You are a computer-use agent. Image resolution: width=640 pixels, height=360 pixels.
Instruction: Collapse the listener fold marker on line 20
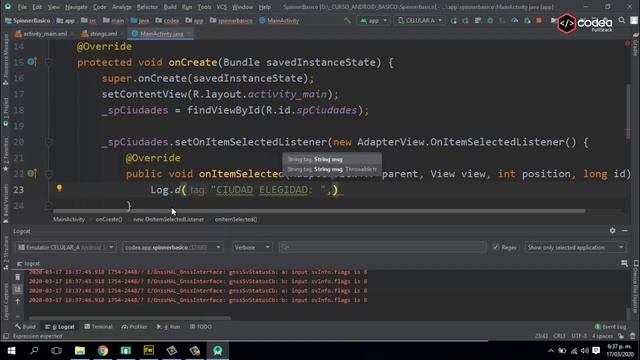click(49, 142)
